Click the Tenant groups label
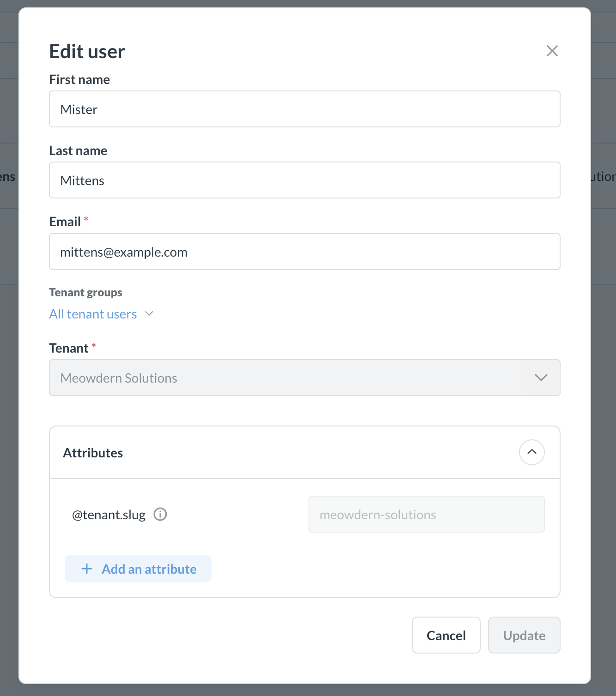The width and height of the screenshot is (616, 696). [x=85, y=293]
